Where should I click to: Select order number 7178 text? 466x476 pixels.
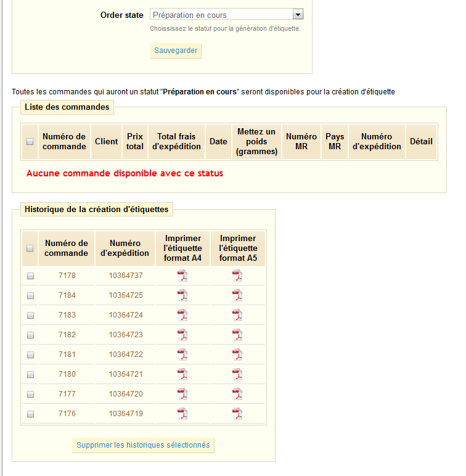(67, 276)
